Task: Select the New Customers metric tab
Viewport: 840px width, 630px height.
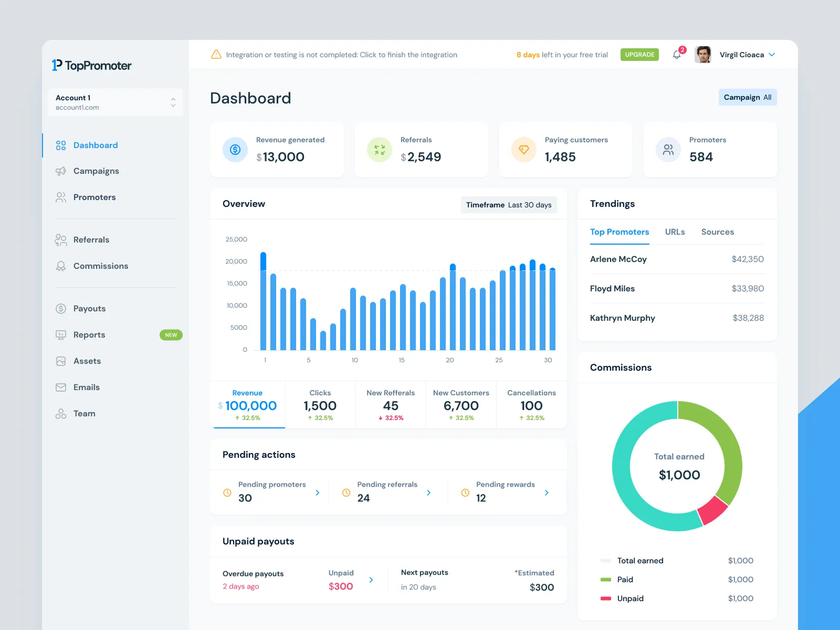Action: click(461, 405)
